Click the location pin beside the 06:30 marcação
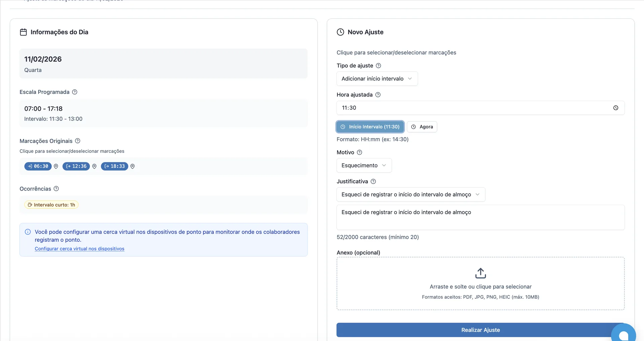This screenshot has height=341, width=644. (x=56, y=166)
